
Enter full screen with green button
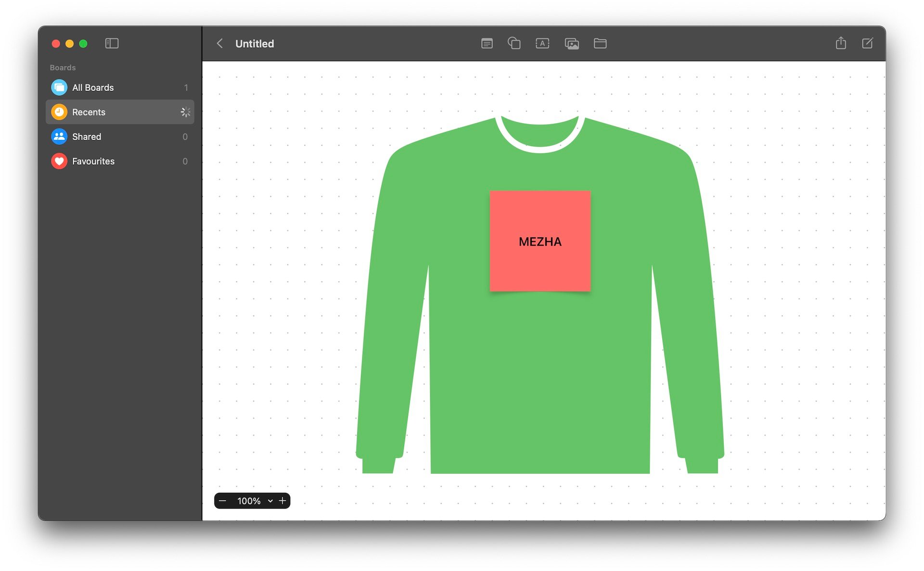pos(83,44)
